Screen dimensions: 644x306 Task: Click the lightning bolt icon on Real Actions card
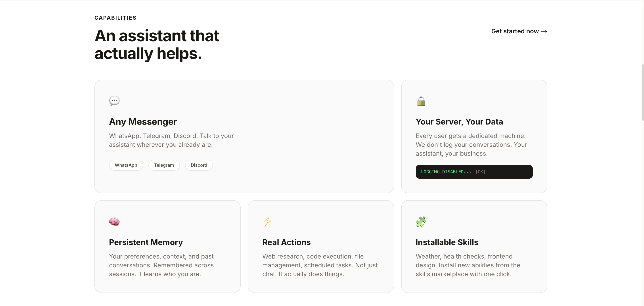tap(267, 222)
